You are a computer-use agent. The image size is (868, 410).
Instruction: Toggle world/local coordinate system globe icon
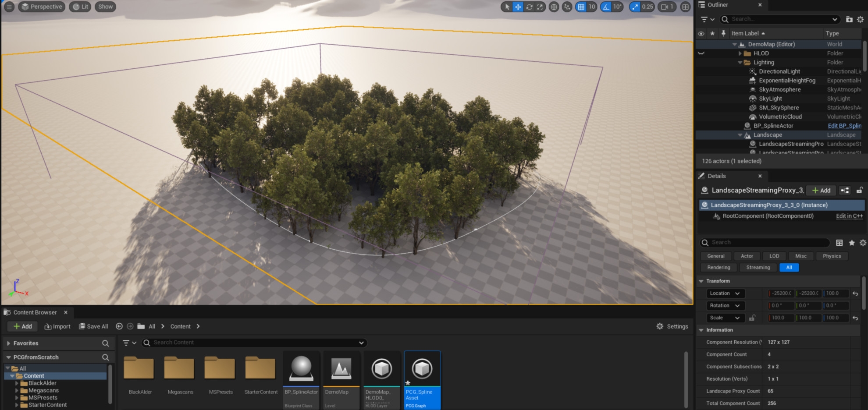(554, 7)
